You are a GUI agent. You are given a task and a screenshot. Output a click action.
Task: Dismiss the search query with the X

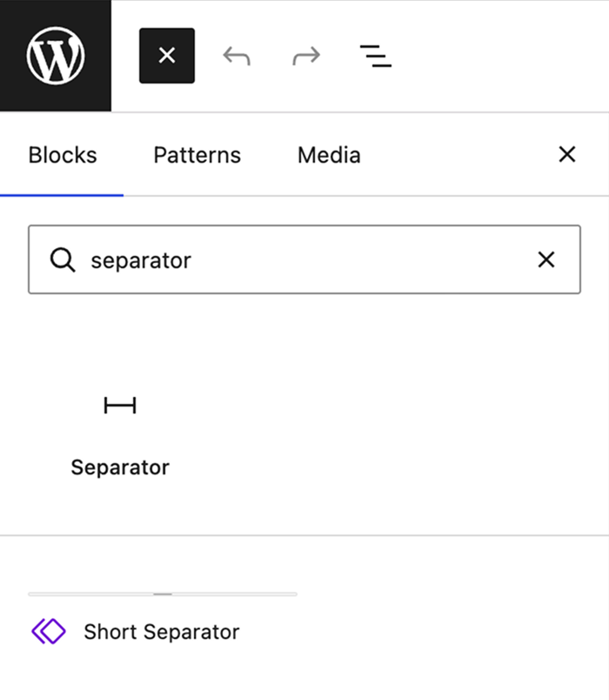545,259
